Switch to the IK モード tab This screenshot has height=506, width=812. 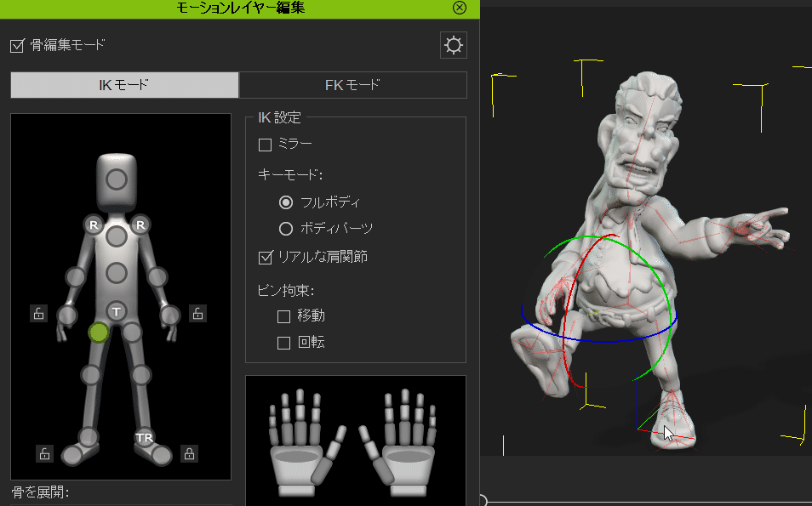point(123,85)
